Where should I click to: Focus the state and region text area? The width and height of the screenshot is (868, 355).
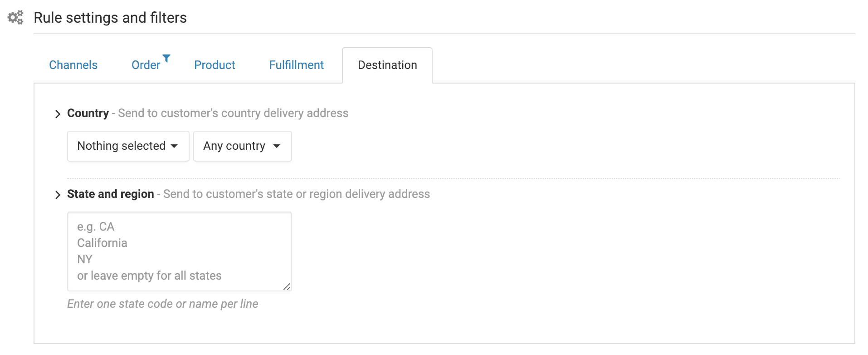click(x=180, y=251)
